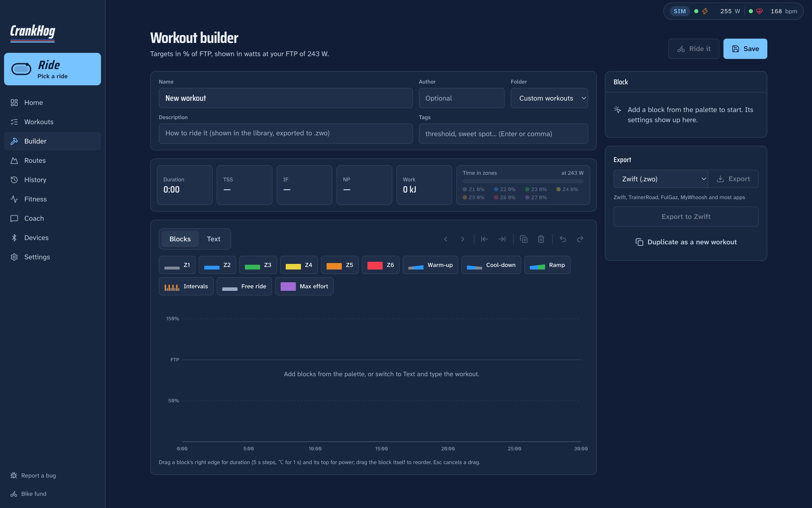Click the move block left arrow icon

point(446,239)
